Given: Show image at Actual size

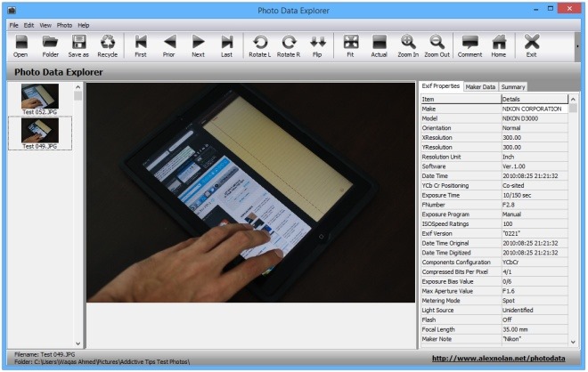Looking at the screenshot, I should pyautogui.click(x=379, y=46).
